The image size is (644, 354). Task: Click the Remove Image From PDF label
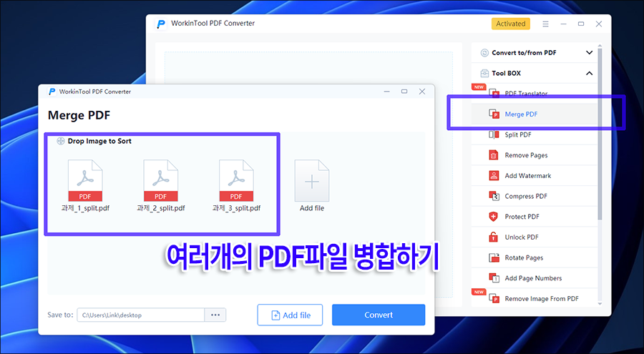coord(542,298)
